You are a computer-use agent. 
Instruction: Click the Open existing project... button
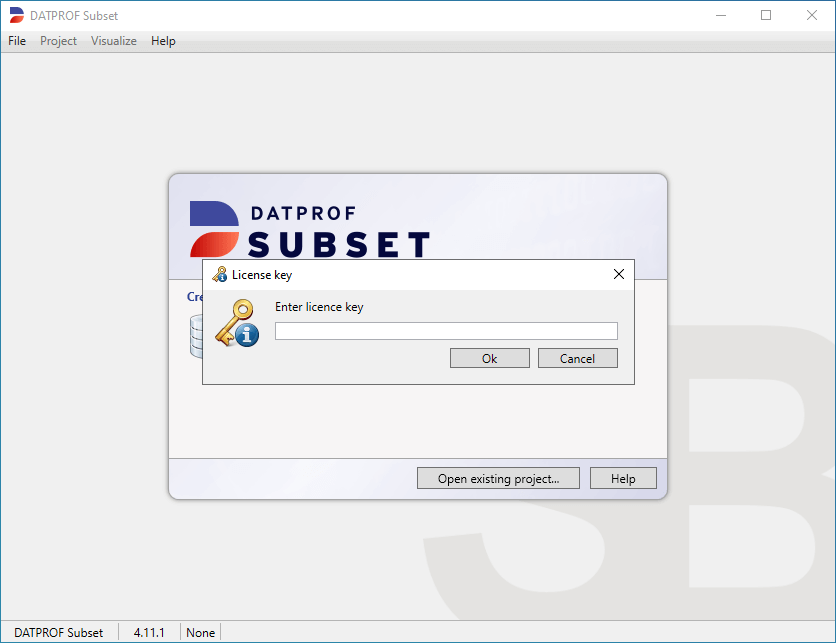[498, 479]
